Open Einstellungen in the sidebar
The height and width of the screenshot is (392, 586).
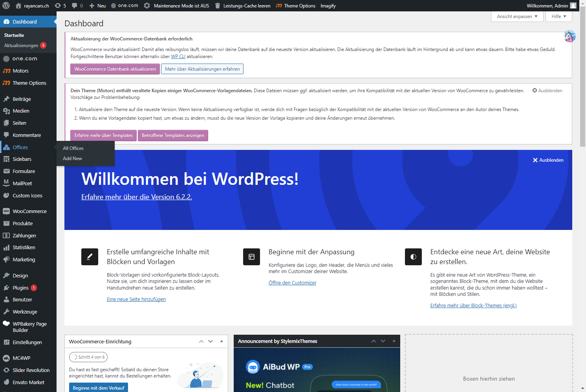tap(27, 342)
